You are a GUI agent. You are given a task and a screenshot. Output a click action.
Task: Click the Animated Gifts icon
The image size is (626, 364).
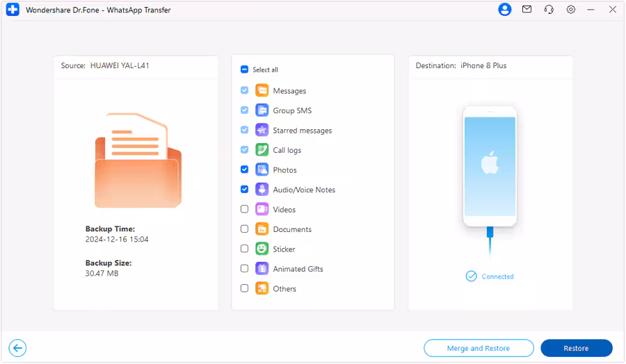262,269
